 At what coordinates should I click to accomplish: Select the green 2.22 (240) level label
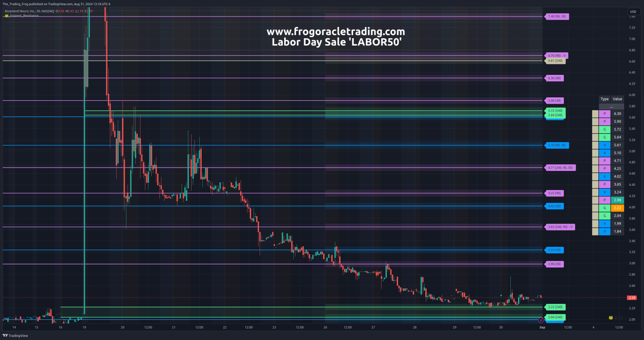pos(555,307)
